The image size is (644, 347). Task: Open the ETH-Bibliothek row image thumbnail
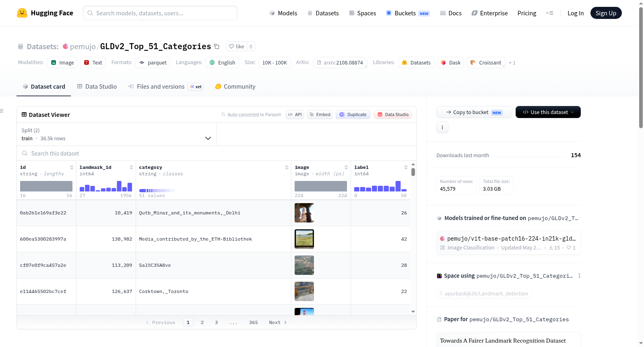coord(304,239)
